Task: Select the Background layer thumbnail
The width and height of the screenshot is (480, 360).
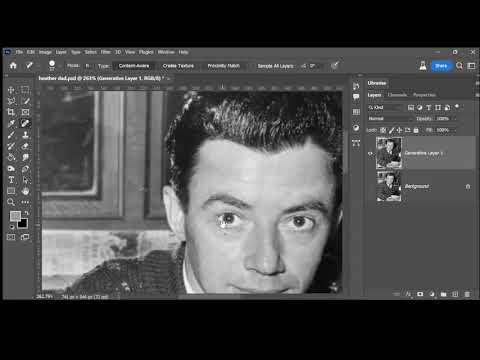Action: coord(389,186)
